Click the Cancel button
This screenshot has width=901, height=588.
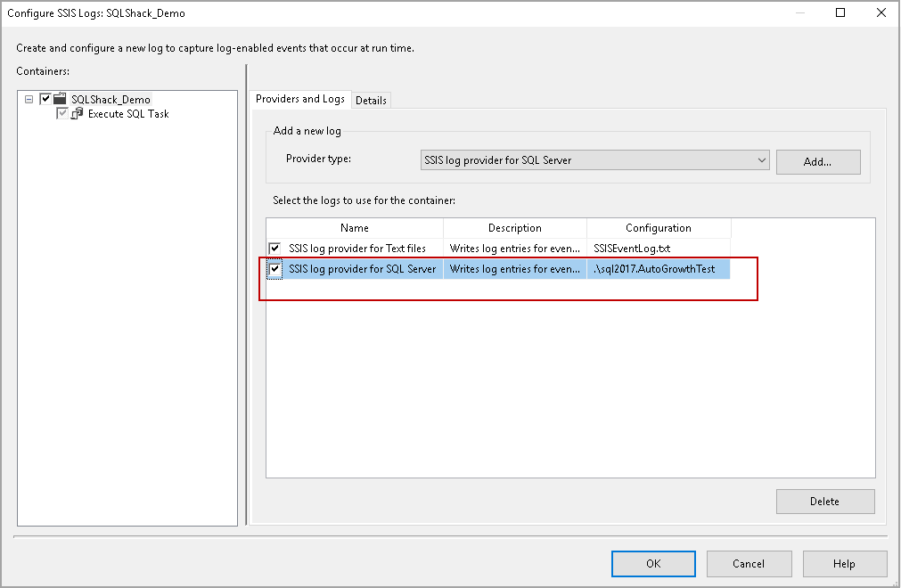point(749,564)
